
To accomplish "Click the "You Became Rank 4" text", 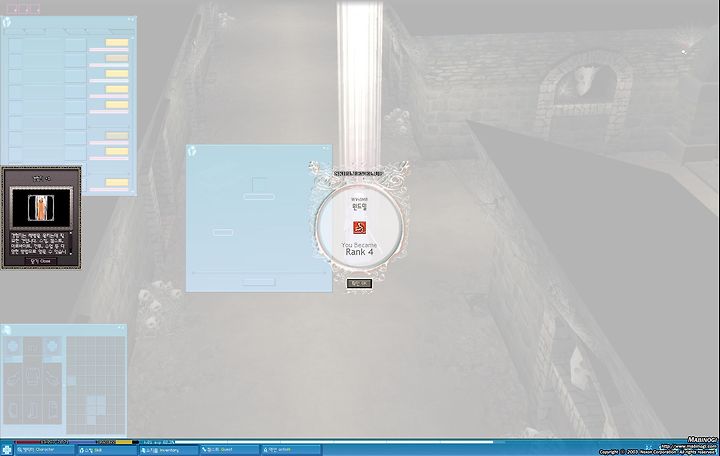I will [359, 249].
